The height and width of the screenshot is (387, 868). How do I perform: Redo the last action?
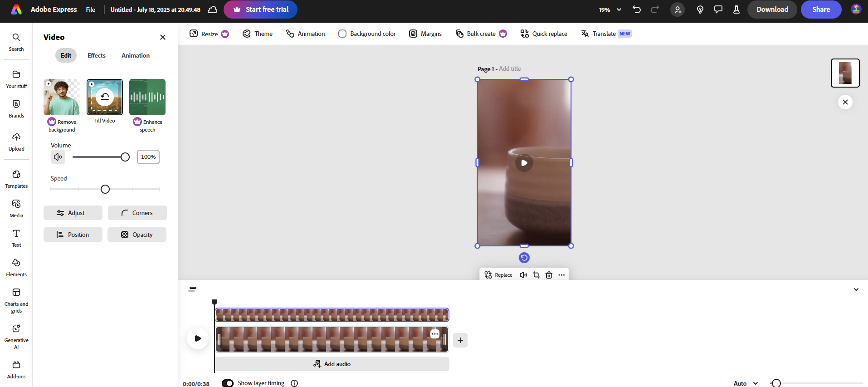pos(655,10)
